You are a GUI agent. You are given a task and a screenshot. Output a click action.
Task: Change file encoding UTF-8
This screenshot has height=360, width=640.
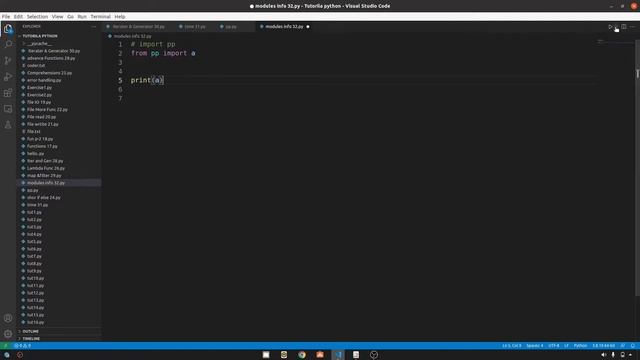[x=554, y=346]
